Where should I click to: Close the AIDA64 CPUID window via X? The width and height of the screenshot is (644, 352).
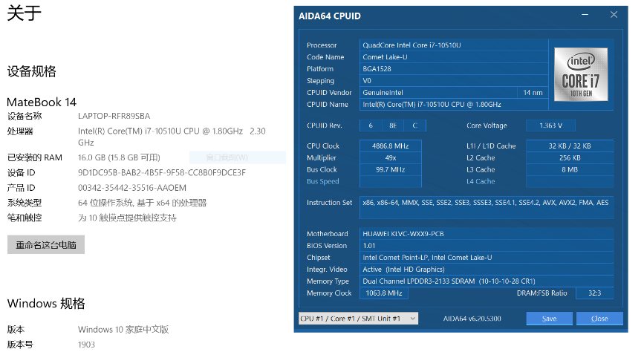tap(614, 15)
